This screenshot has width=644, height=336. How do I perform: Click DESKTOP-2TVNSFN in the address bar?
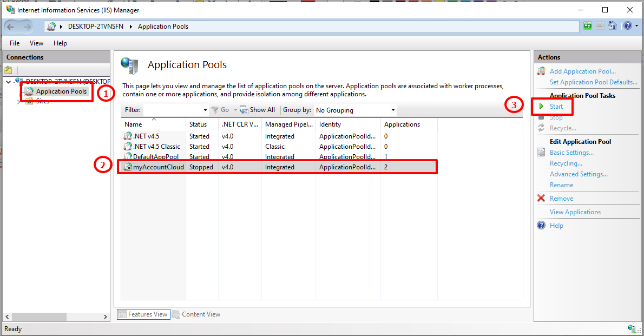(96, 27)
